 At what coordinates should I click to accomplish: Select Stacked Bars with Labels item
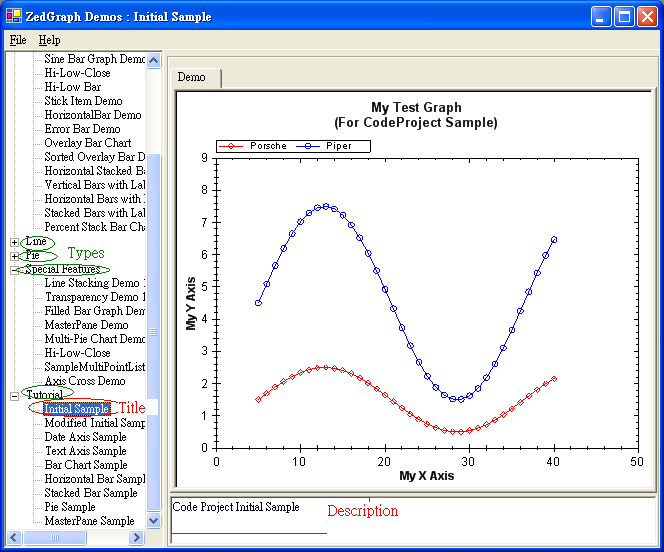coord(94,213)
